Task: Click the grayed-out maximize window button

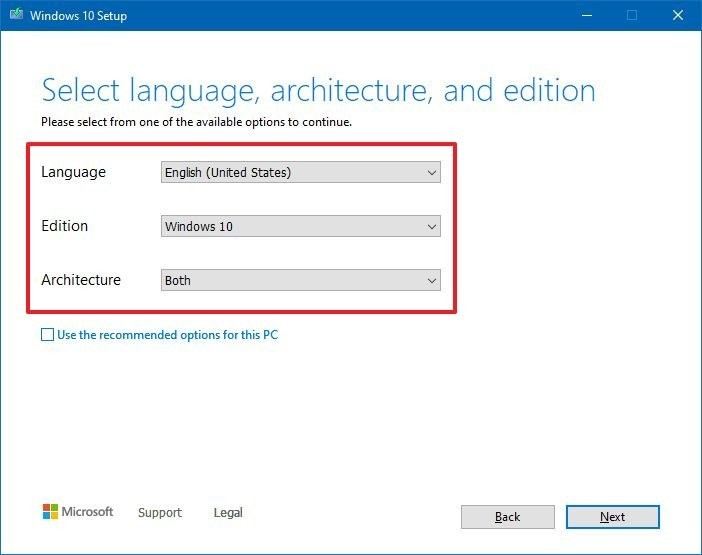Action: click(x=631, y=16)
